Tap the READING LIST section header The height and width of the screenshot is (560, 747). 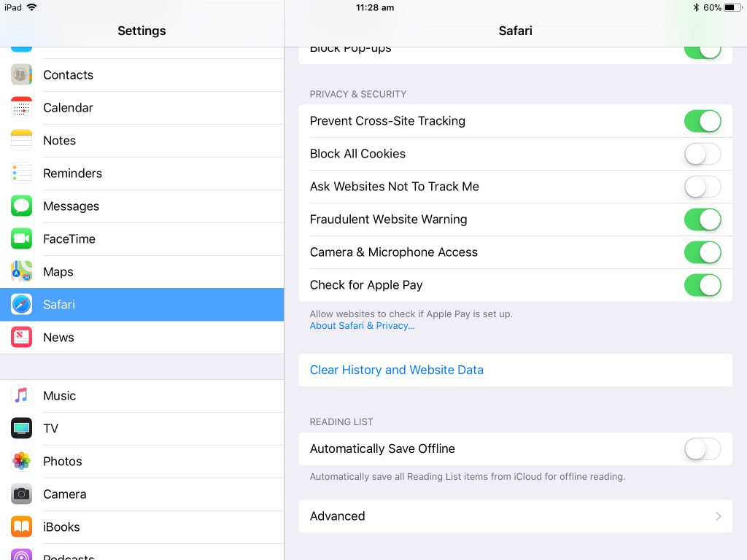tap(341, 422)
